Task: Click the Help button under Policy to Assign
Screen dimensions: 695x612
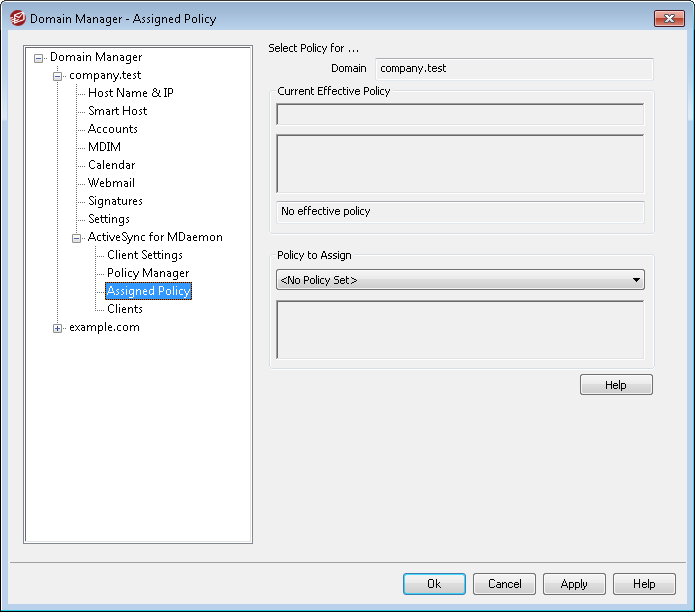Action: click(x=616, y=385)
